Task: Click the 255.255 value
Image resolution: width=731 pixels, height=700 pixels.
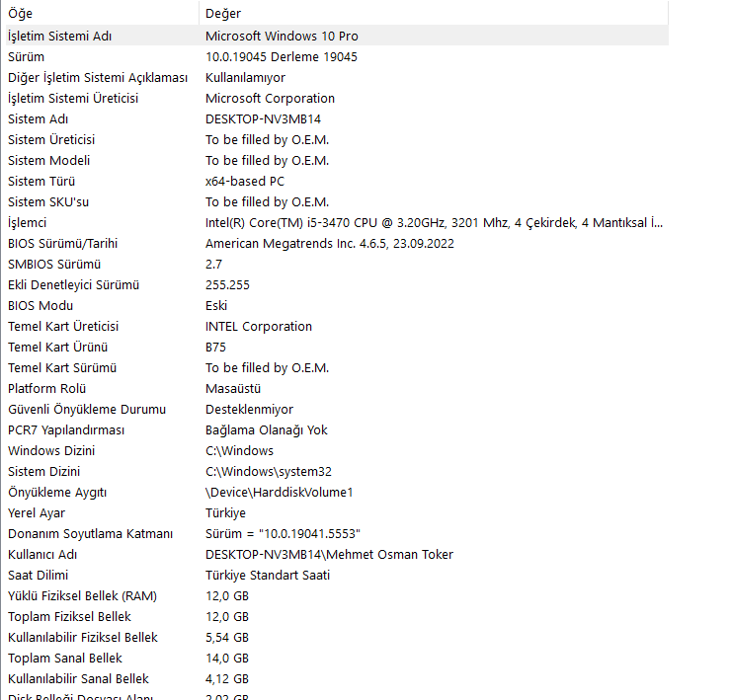Action: (x=227, y=284)
